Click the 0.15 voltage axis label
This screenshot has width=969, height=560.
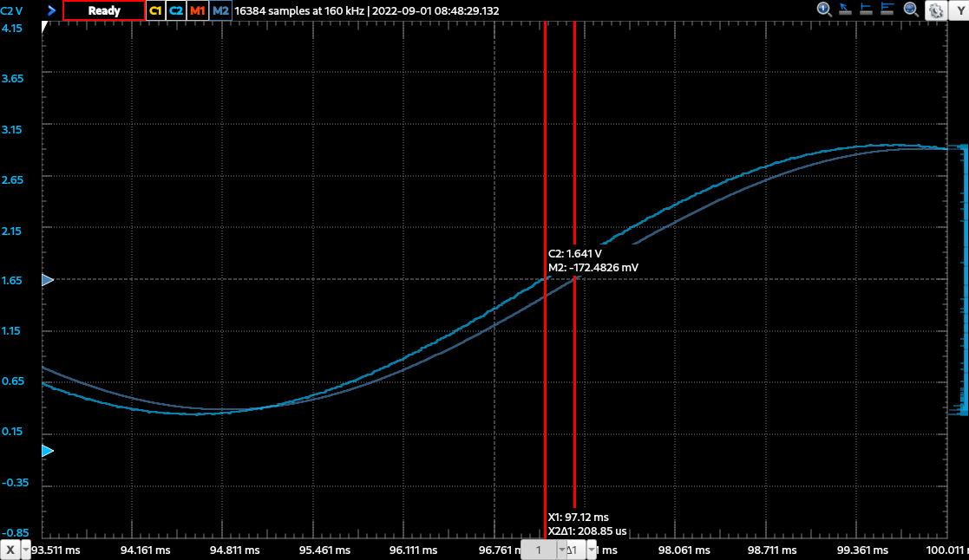pos(12,431)
